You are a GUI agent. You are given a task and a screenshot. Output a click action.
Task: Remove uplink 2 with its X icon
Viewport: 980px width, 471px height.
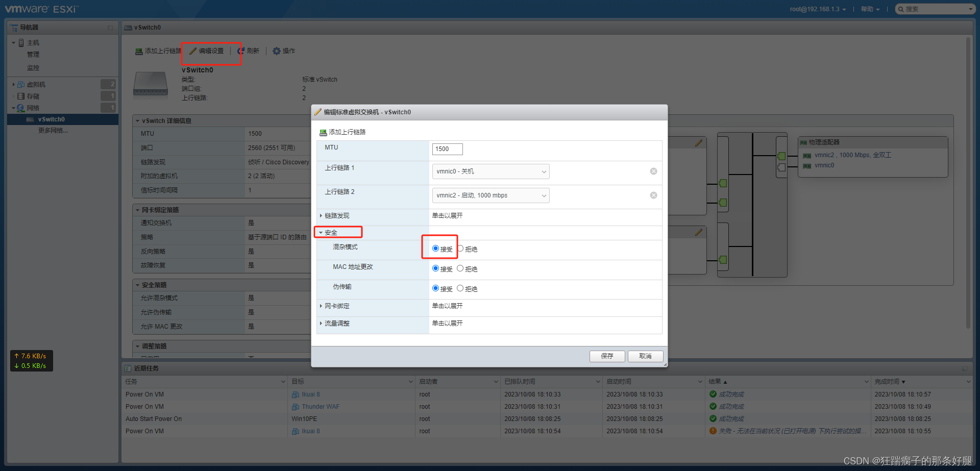[x=653, y=195]
